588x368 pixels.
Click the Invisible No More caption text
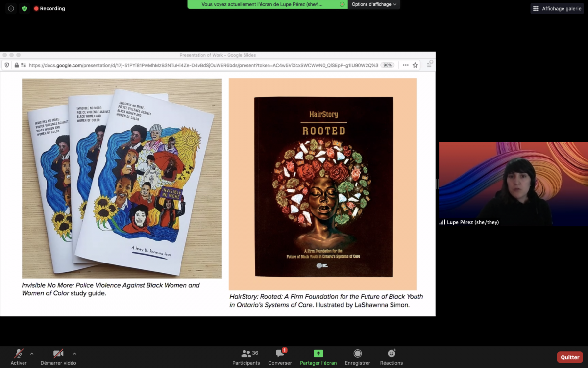coord(111,289)
